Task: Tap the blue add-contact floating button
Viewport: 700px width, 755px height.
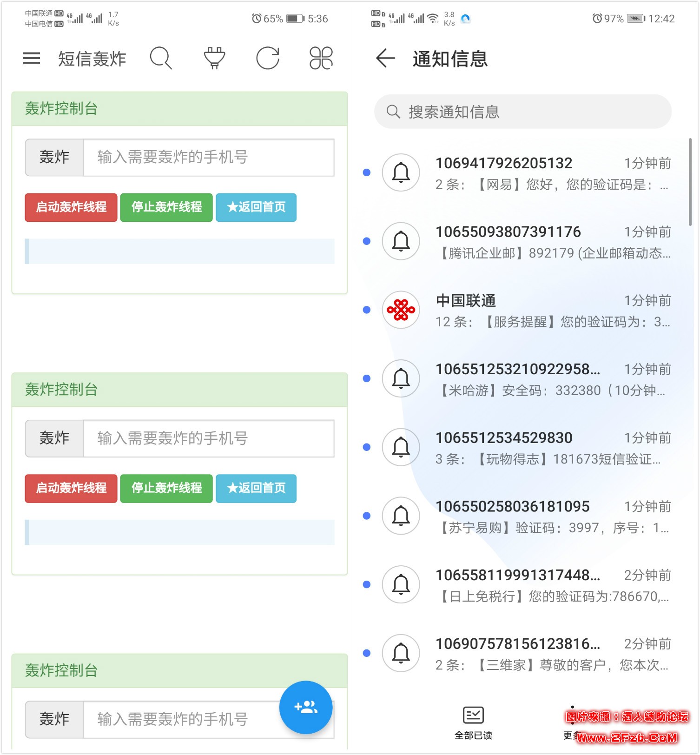Action: (306, 707)
